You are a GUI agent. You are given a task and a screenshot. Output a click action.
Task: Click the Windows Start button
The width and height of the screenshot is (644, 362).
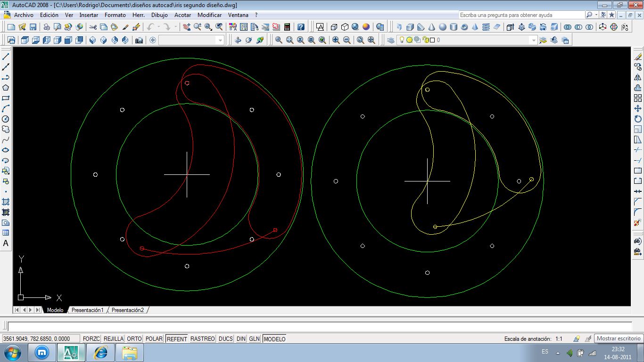[12, 353]
